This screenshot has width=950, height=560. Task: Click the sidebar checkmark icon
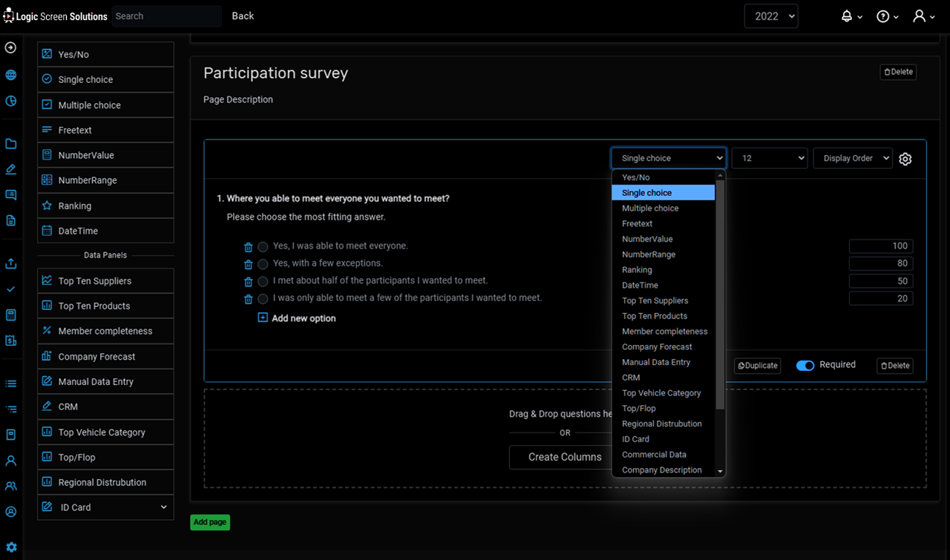click(10, 289)
